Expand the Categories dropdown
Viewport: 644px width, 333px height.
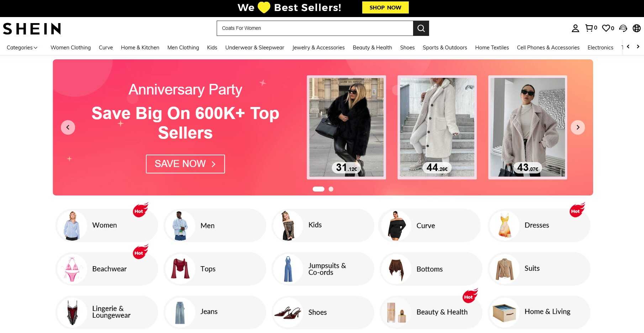(22, 48)
